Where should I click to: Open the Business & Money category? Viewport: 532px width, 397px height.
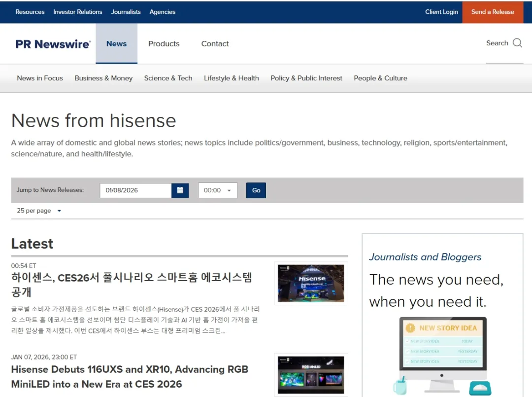point(103,78)
